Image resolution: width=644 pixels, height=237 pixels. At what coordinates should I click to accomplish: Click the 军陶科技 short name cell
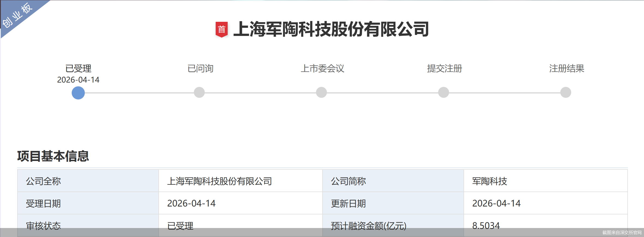tap(490, 181)
